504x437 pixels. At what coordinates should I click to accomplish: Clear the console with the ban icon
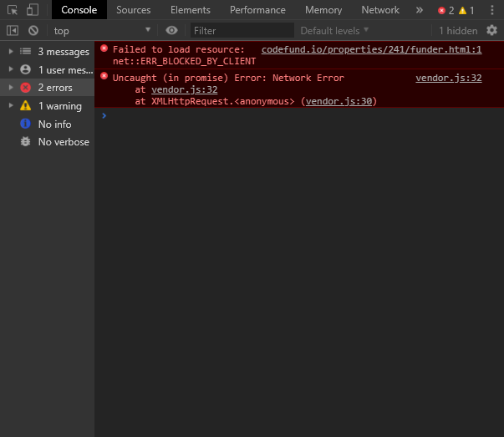coord(33,31)
